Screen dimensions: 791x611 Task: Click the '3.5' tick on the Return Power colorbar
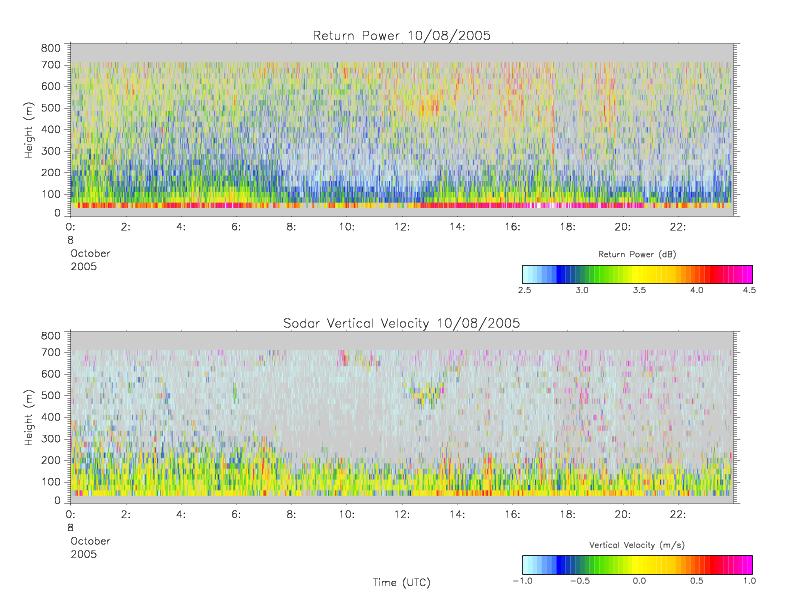[x=639, y=290]
